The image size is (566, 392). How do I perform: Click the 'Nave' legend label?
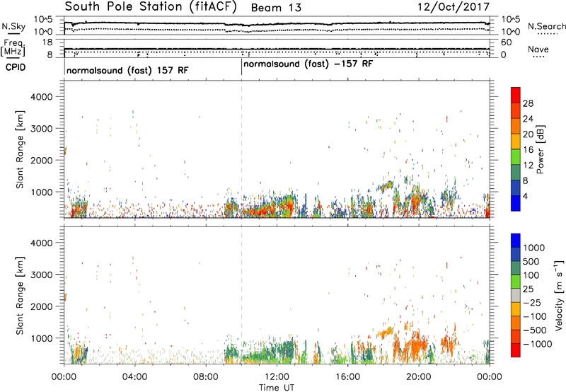click(538, 50)
